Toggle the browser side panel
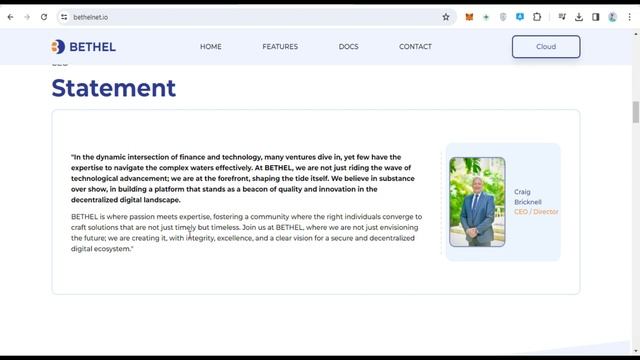Viewport: 640px width, 360px height. click(x=596, y=17)
